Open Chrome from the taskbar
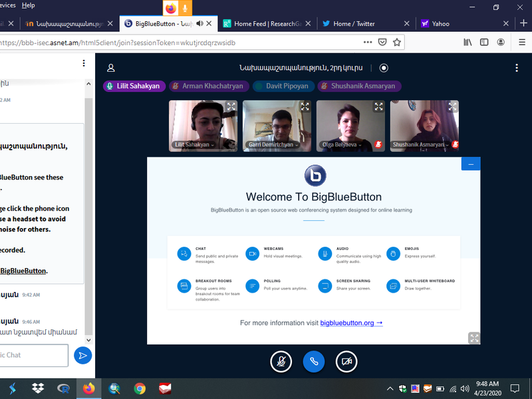 coord(140,388)
